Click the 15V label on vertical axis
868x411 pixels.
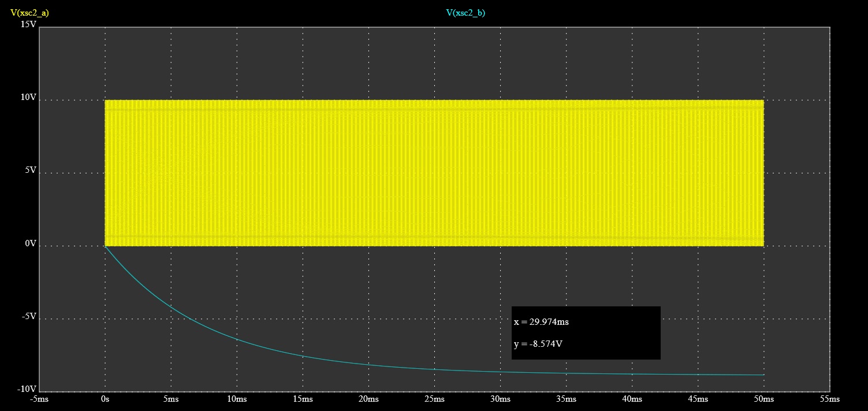[28, 25]
